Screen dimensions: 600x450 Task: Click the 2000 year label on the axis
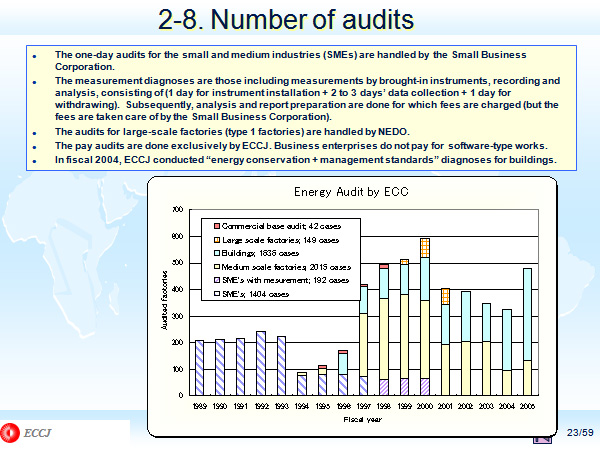[x=425, y=406]
